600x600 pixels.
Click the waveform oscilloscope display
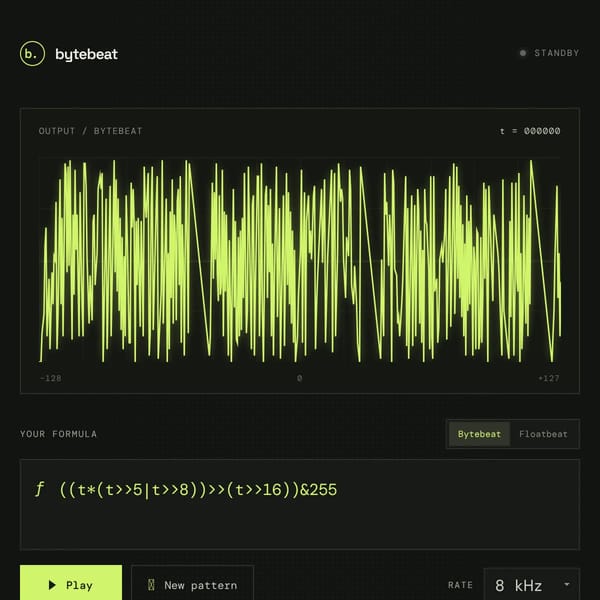tap(300, 261)
